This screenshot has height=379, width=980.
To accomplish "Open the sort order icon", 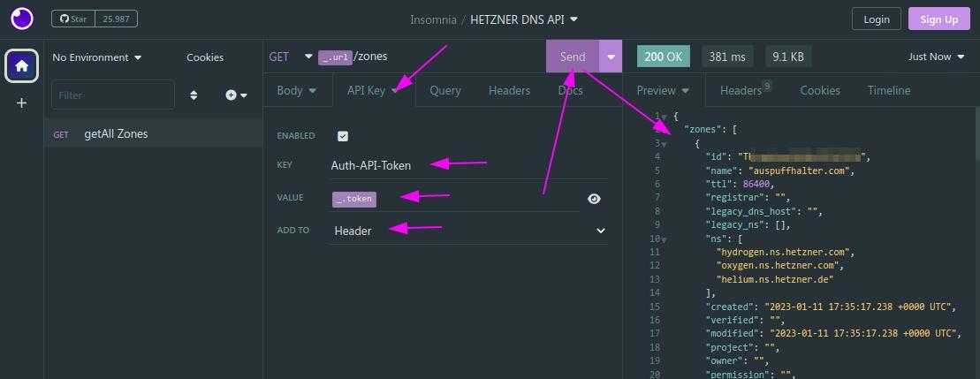I will (x=194, y=95).
